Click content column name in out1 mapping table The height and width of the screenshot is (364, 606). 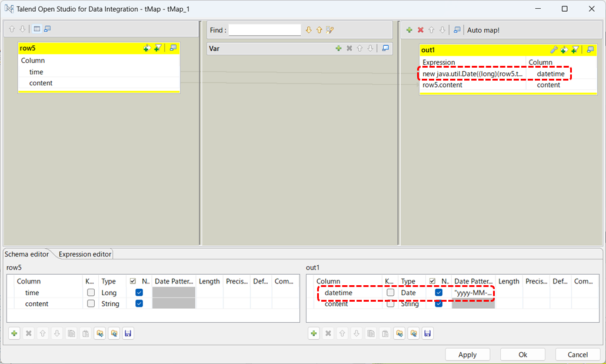pos(548,85)
